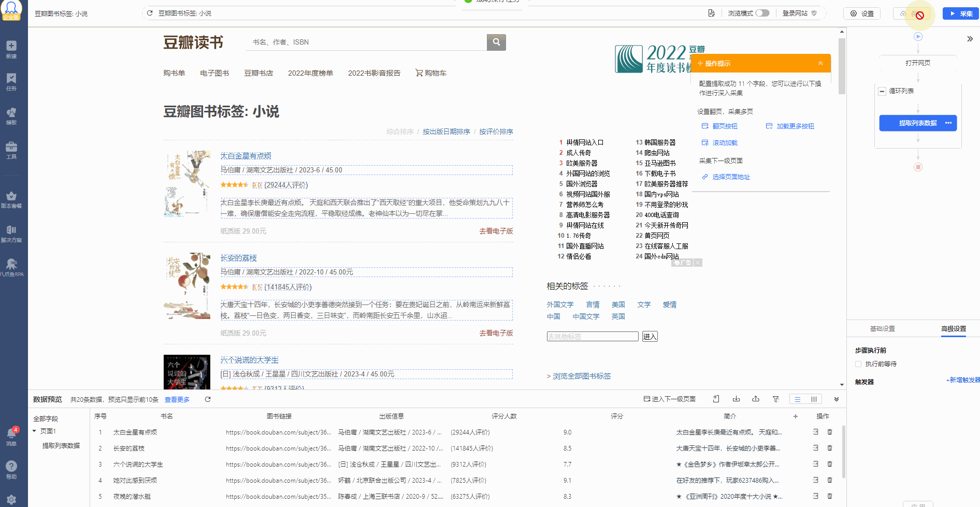Click the 滚动加载 option
This screenshot has width=980, height=507.
coord(719,142)
